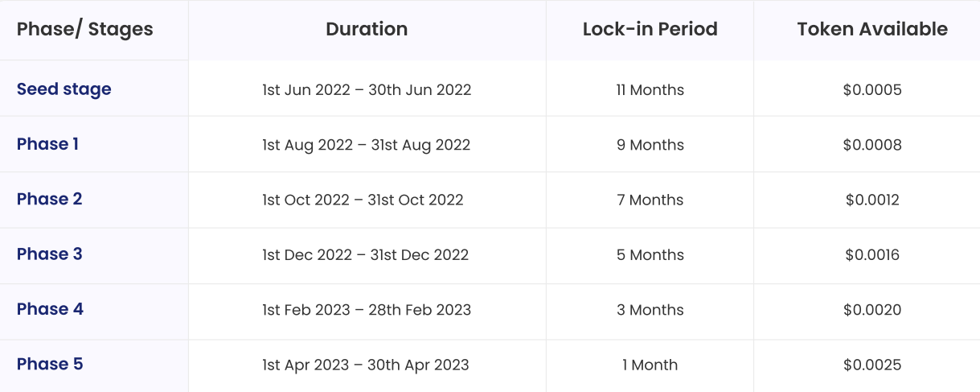
Task: Select the Phase 5 row label
Action: coord(50,364)
